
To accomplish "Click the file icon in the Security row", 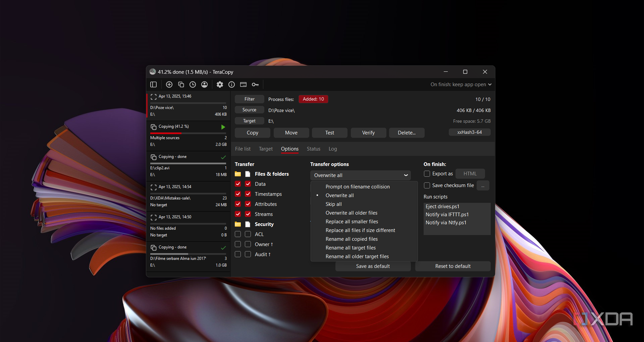I will click(248, 224).
